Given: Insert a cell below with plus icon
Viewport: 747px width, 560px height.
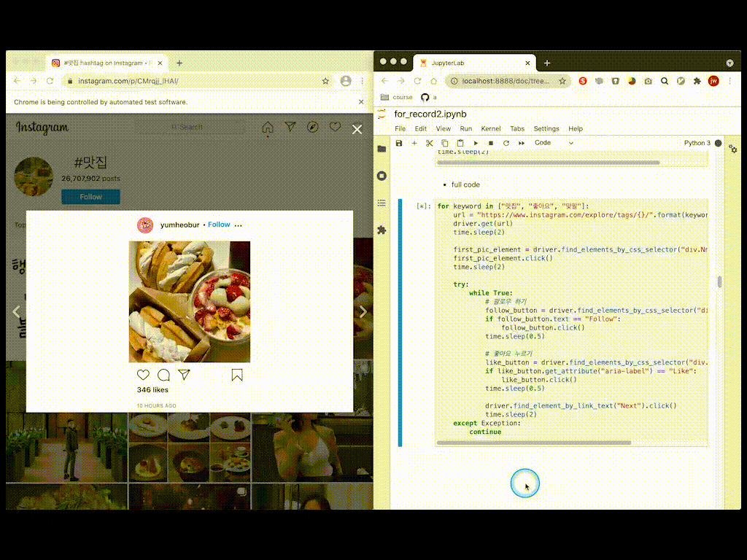Looking at the screenshot, I should [x=414, y=143].
